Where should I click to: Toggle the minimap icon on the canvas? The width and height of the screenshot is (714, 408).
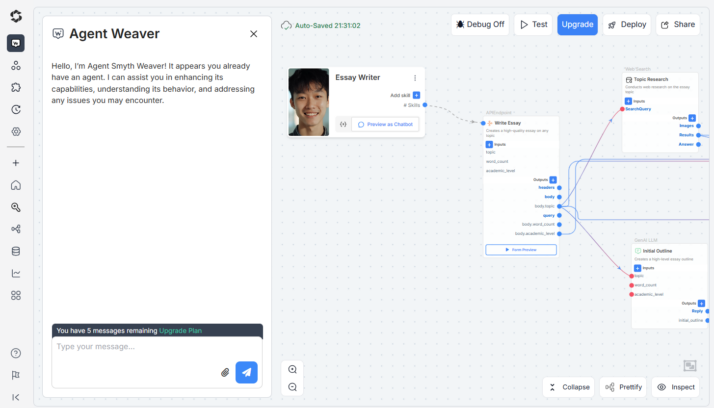coord(689,366)
